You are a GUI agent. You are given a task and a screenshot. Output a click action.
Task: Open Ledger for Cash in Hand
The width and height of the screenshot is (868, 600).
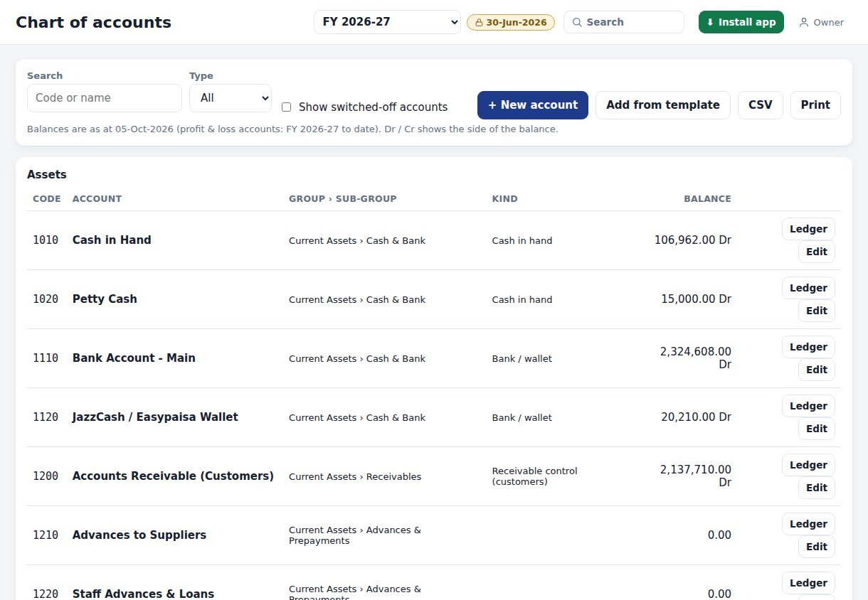point(808,229)
